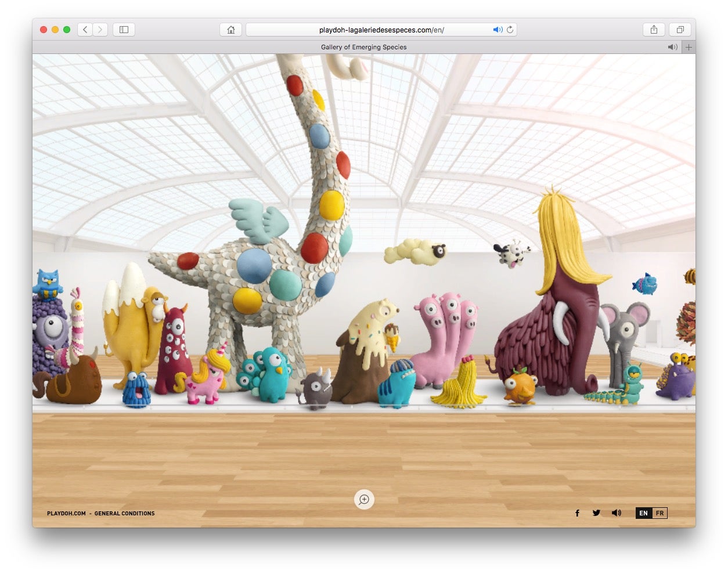This screenshot has width=728, height=574.
Task: Go back with Safari back arrow
Action: click(x=85, y=30)
